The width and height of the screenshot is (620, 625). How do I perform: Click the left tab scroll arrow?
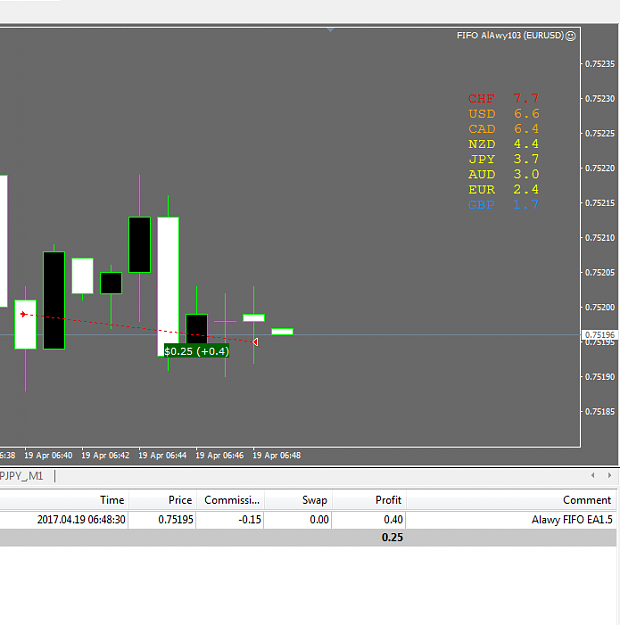pyautogui.click(x=593, y=475)
